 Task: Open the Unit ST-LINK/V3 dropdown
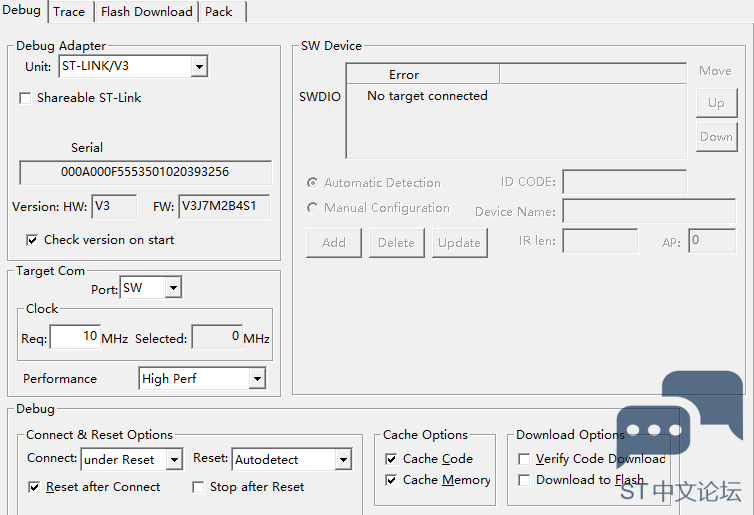pyautogui.click(x=199, y=66)
